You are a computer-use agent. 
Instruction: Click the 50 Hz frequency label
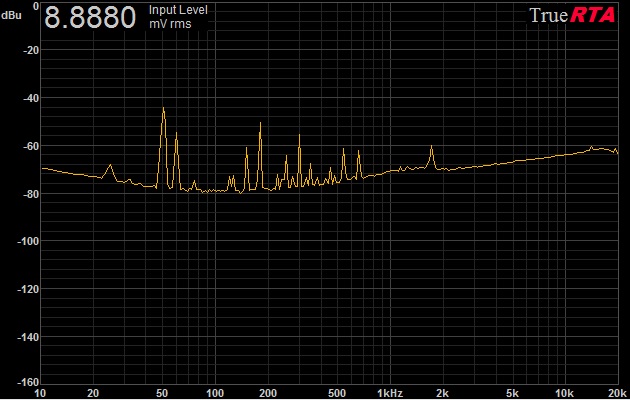(x=162, y=393)
